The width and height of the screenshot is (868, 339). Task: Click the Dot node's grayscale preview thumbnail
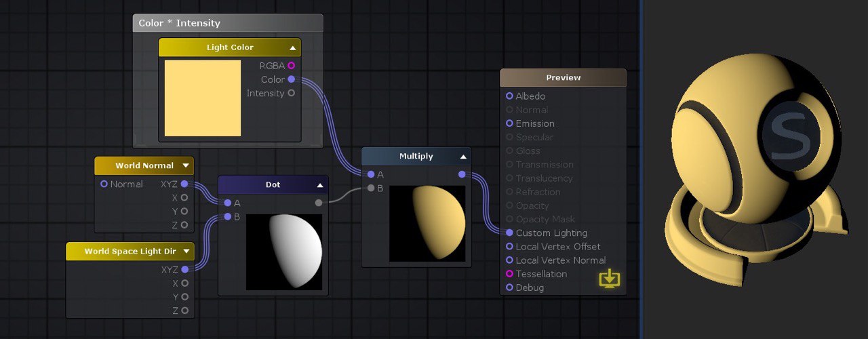point(284,252)
